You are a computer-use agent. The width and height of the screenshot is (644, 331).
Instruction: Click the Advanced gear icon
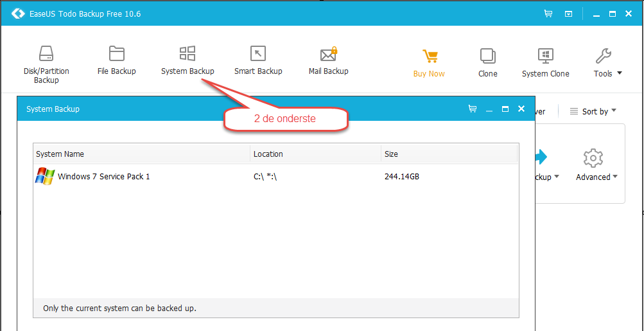pos(593,158)
